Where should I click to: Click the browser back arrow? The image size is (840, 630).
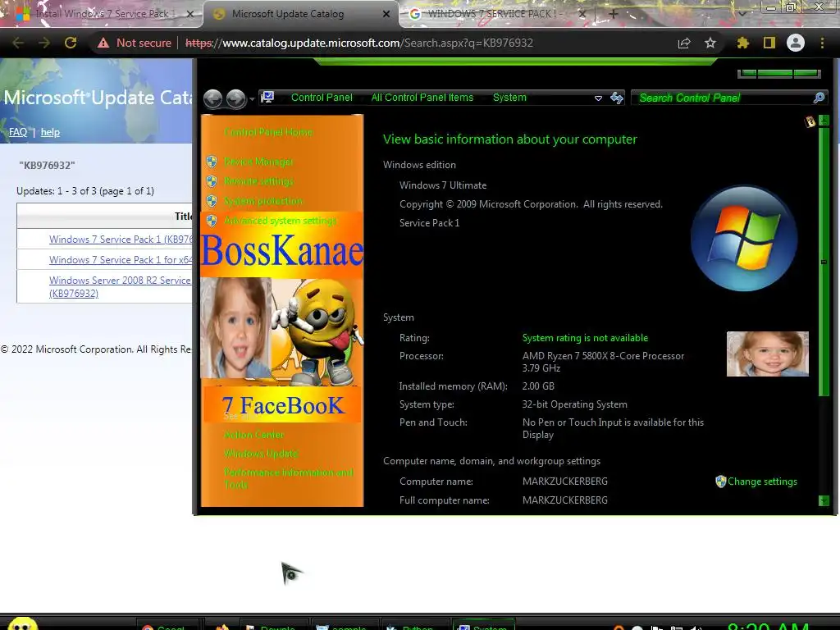tap(18, 43)
